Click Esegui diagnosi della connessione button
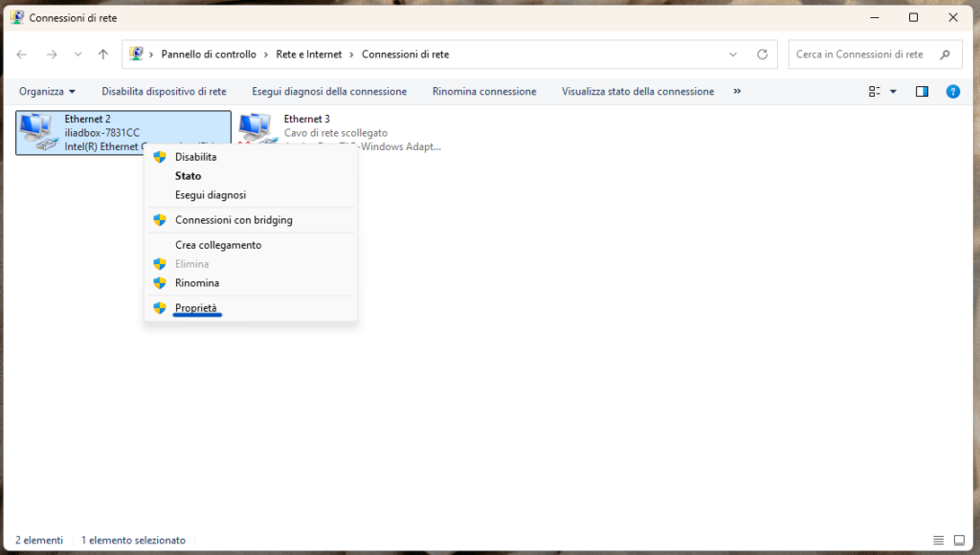 [x=329, y=92]
